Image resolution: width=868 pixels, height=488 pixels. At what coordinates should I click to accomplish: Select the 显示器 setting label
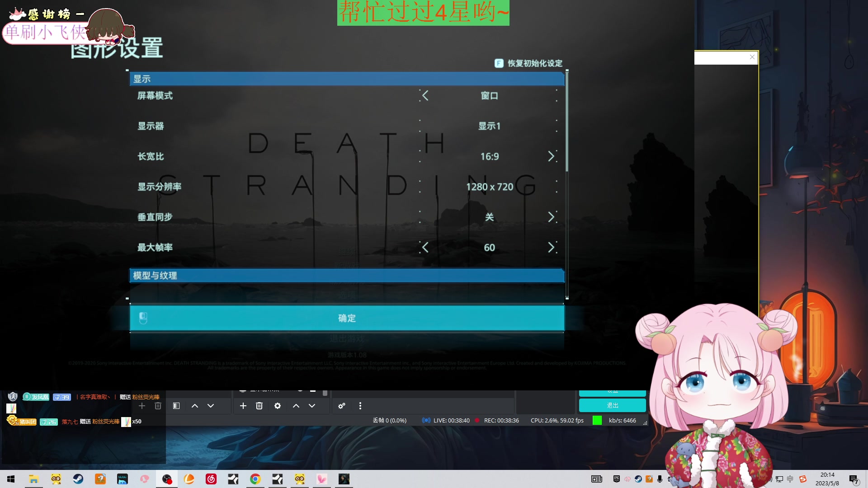(x=151, y=126)
